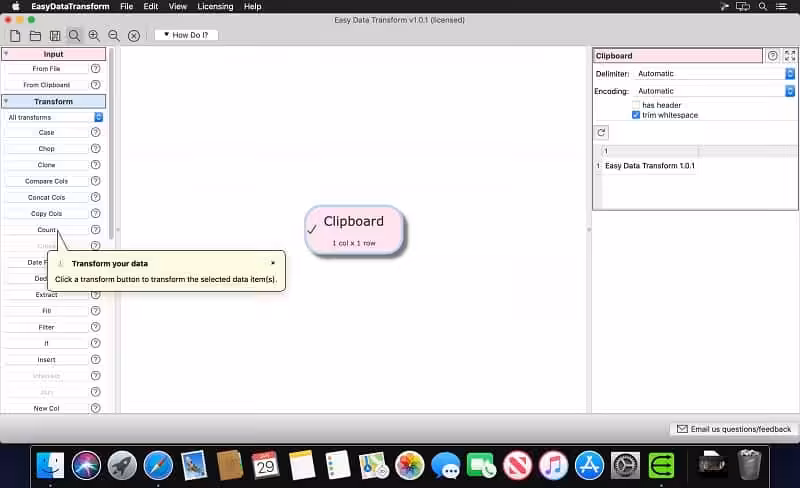Open help for From File
This screenshot has height=488, width=800.
[95, 68]
